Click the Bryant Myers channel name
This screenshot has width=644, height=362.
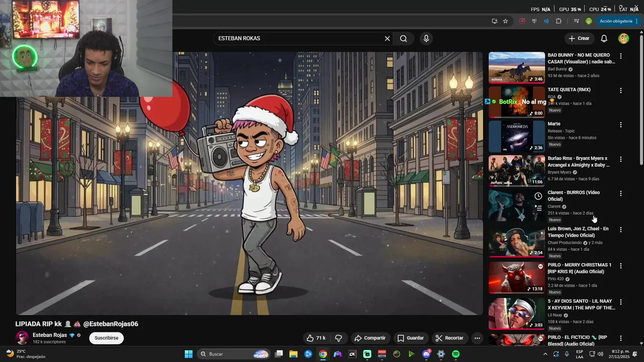559,172
